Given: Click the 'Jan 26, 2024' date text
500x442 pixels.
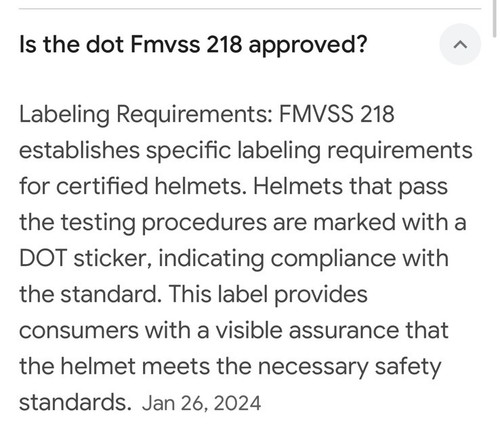Looking at the screenshot, I should tap(201, 403).
